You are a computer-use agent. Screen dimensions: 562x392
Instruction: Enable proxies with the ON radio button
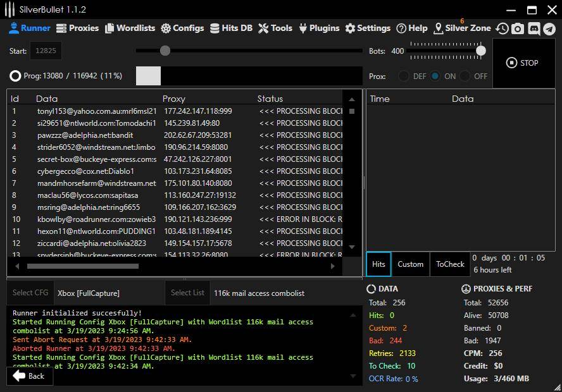[435, 76]
